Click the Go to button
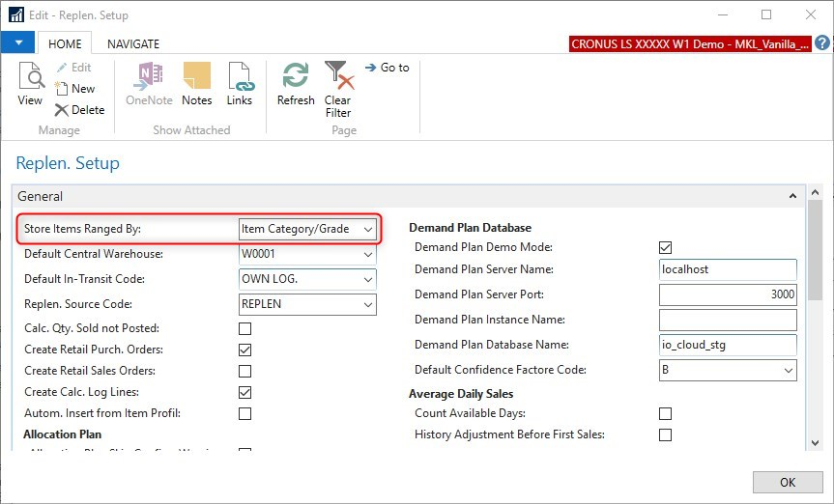The width and height of the screenshot is (834, 504). point(387,68)
